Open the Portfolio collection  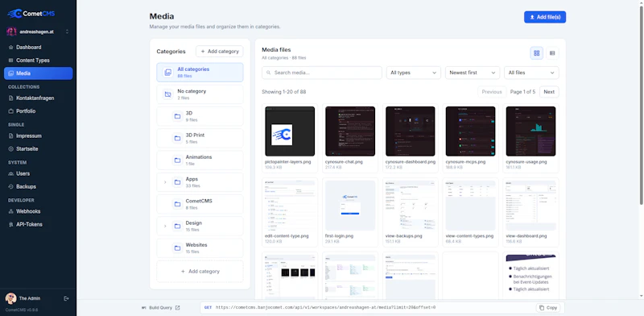(38, 111)
